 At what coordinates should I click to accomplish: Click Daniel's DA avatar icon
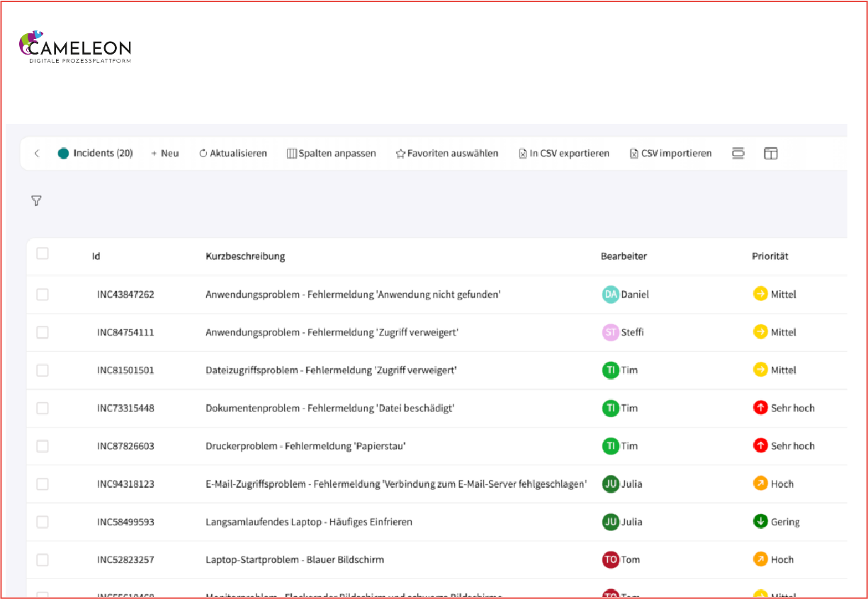610,295
